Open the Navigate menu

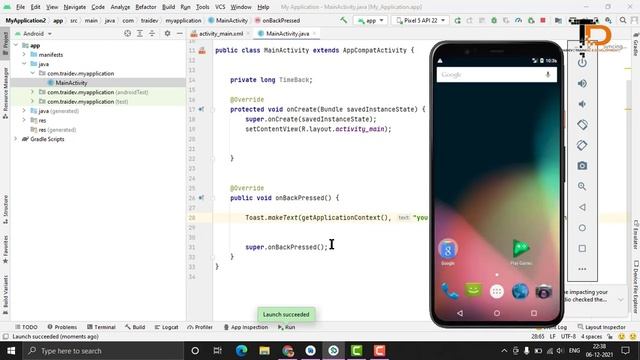pos(75,7)
